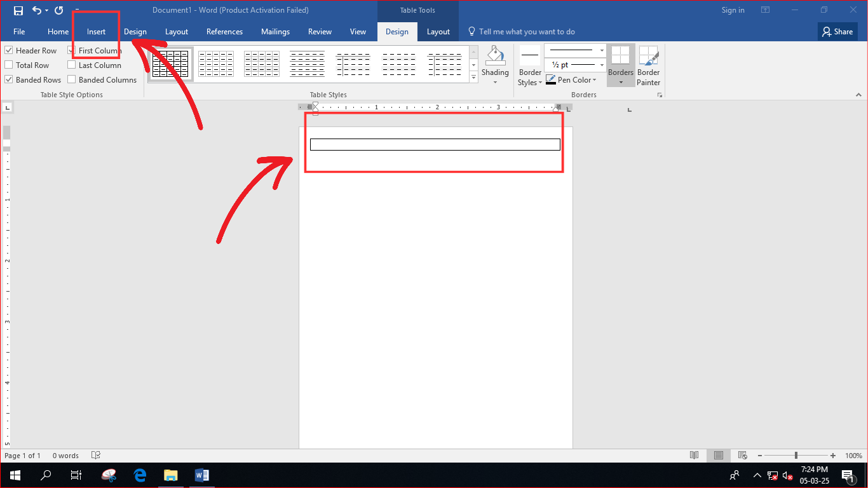Open the Pen Color dropdown
Screen dimensions: 868x488
[571, 80]
